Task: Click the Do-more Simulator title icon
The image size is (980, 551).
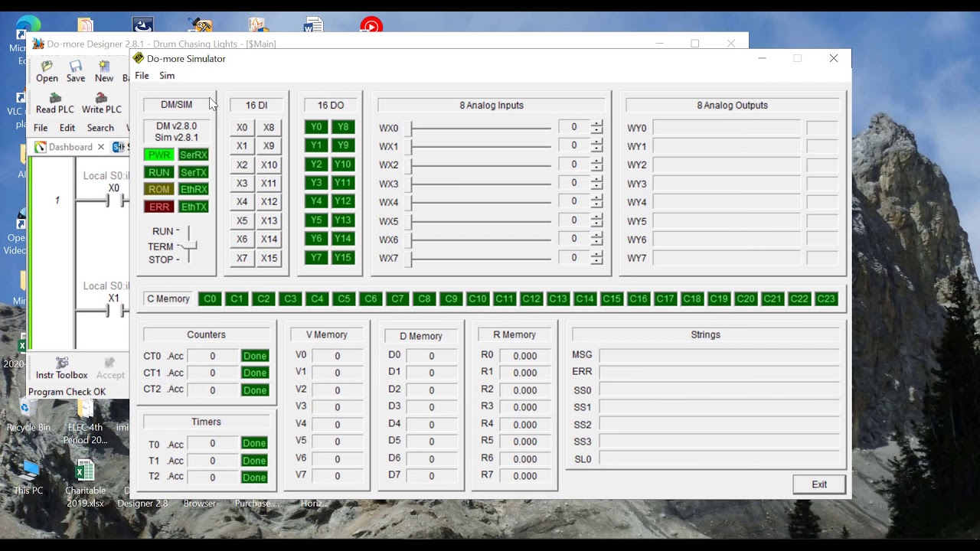Action: tap(139, 58)
